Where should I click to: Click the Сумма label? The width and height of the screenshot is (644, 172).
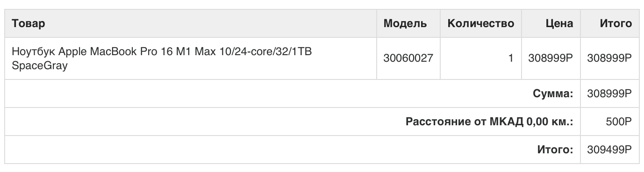[553, 94]
